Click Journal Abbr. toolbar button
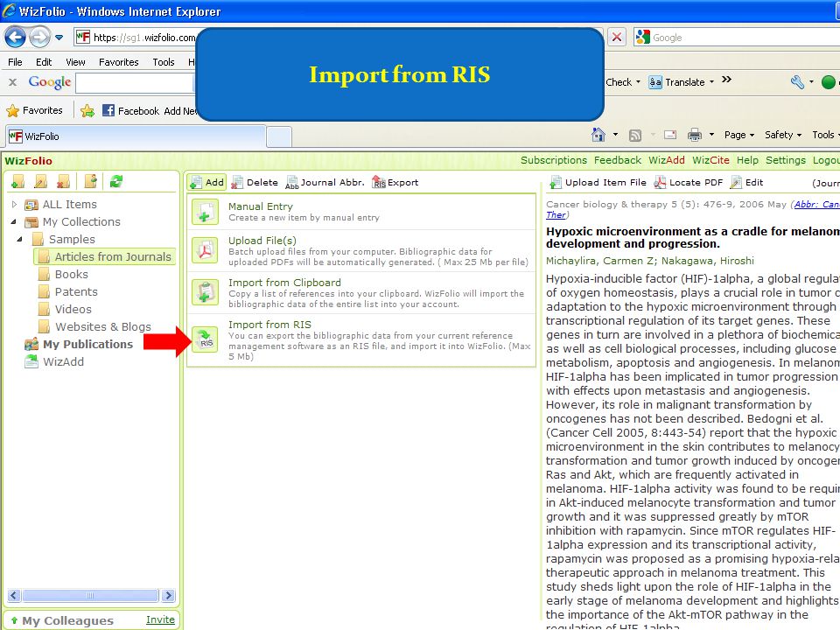 (325, 182)
